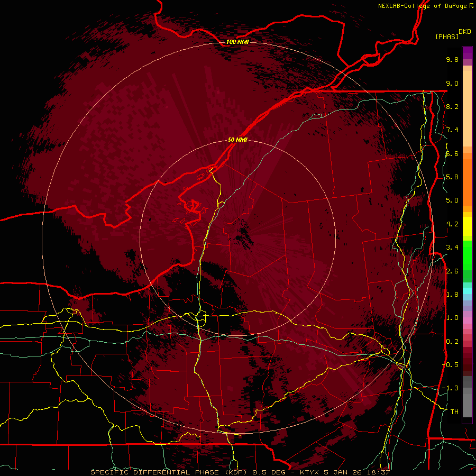Select the 2.6 scale value

point(452,271)
